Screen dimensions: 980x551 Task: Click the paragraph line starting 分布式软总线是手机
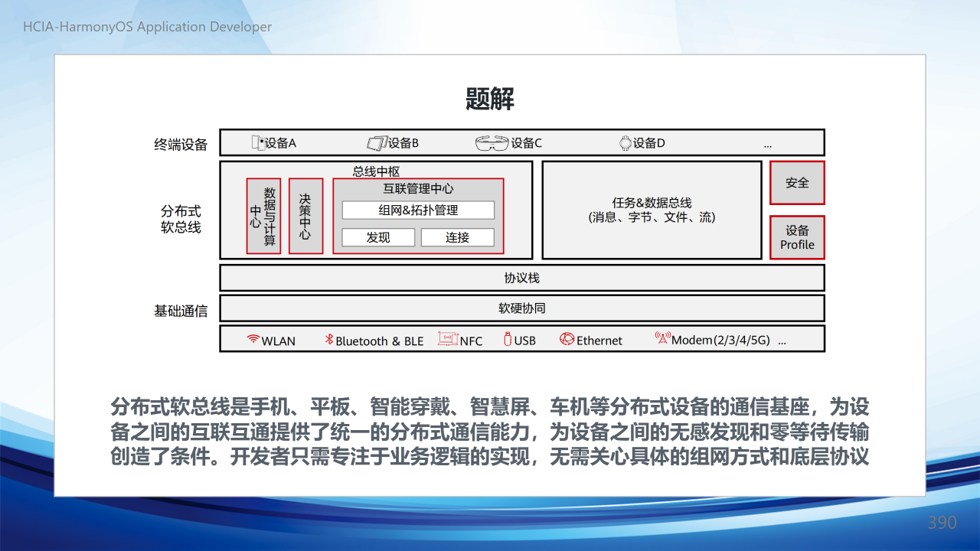click(x=490, y=407)
